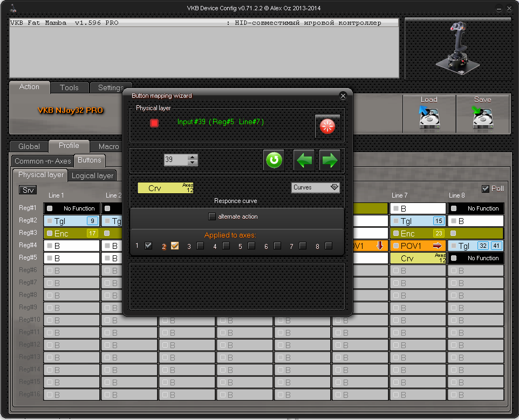Viewport: 519px width, 420px height.
Task: Select the Buttons tab
Action: coord(90,160)
